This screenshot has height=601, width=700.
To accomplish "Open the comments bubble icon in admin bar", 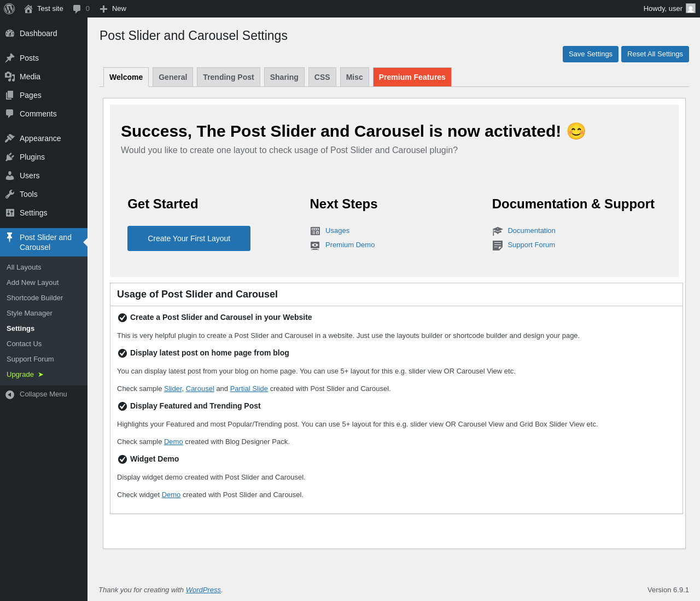I will coord(77,9).
